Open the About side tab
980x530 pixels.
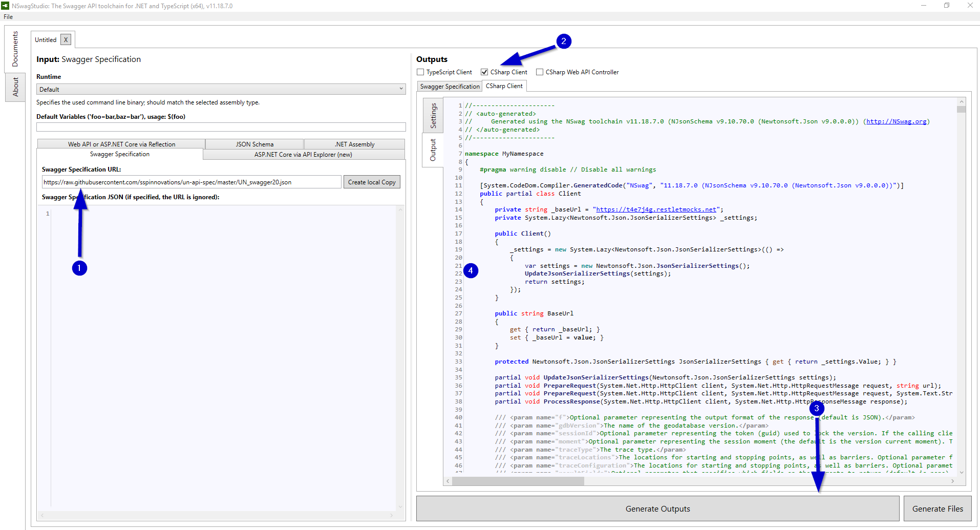15,87
